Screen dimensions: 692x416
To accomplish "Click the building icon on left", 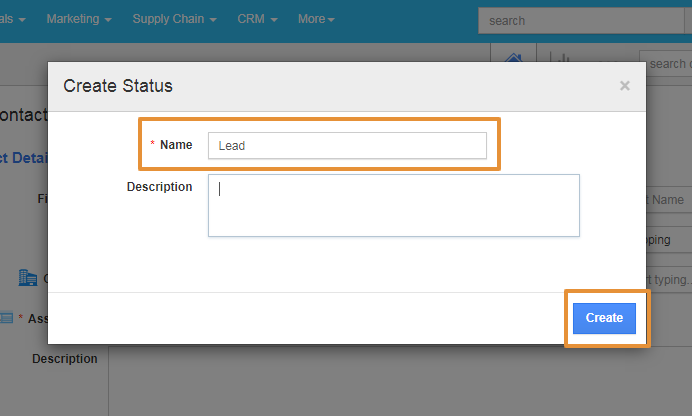I will pyautogui.click(x=28, y=277).
